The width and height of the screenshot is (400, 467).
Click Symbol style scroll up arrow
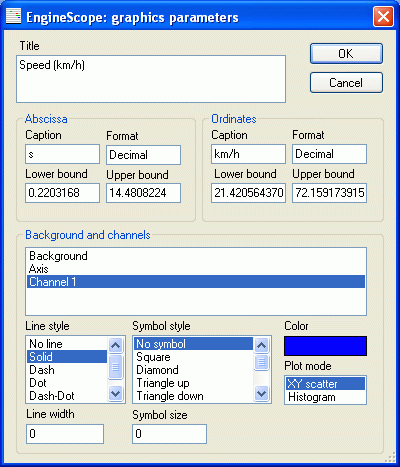[x=261, y=345]
